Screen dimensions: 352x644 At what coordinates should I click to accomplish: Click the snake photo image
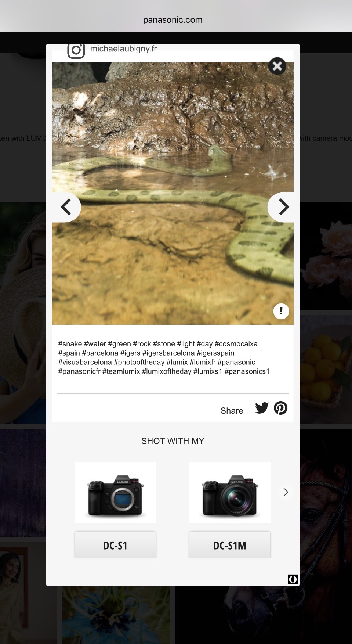pos(173,193)
